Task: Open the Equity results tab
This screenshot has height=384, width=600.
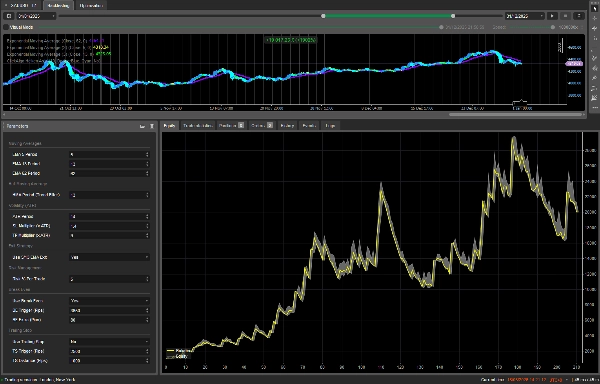Action: pyautogui.click(x=169, y=125)
